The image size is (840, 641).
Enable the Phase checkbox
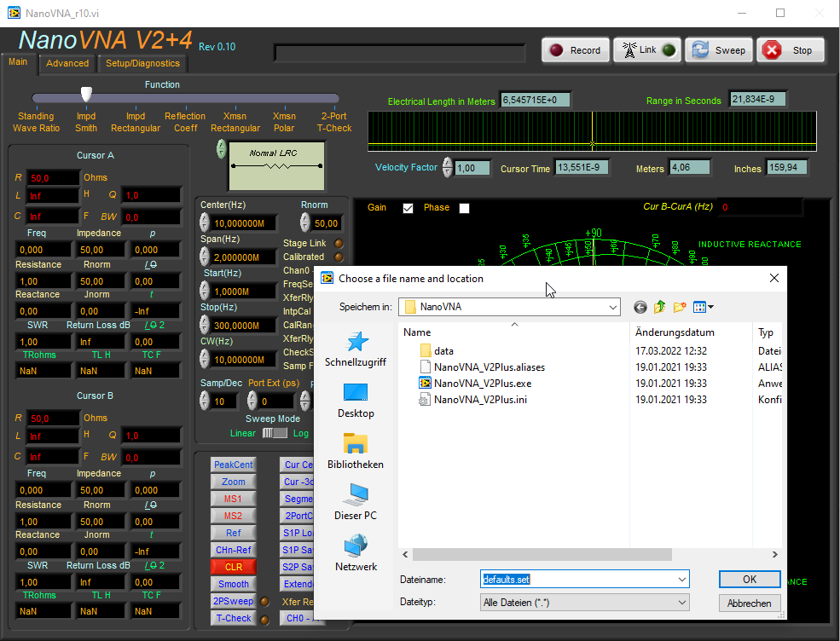click(x=465, y=208)
